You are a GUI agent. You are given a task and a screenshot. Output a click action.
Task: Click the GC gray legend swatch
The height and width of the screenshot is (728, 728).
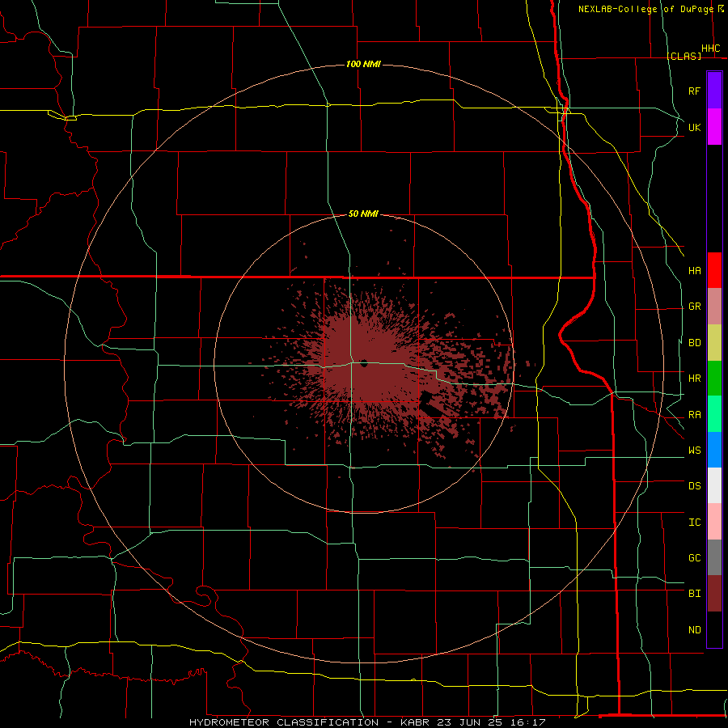[714, 557]
